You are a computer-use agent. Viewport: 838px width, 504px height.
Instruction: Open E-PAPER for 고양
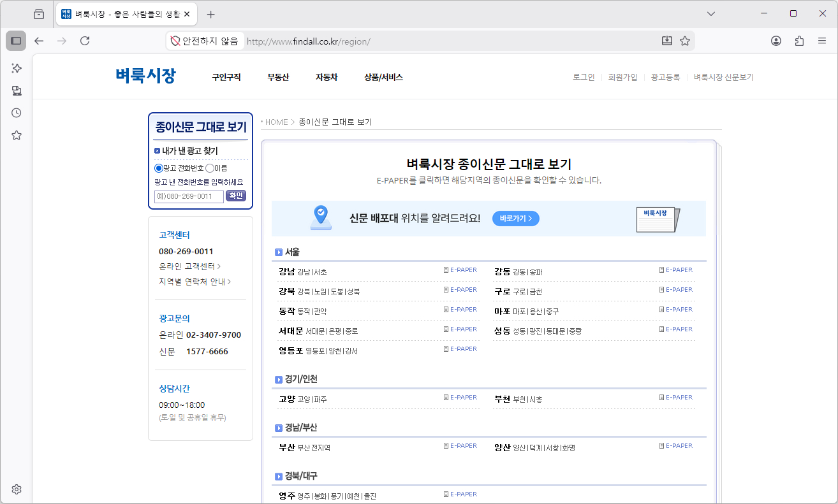click(460, 398)
